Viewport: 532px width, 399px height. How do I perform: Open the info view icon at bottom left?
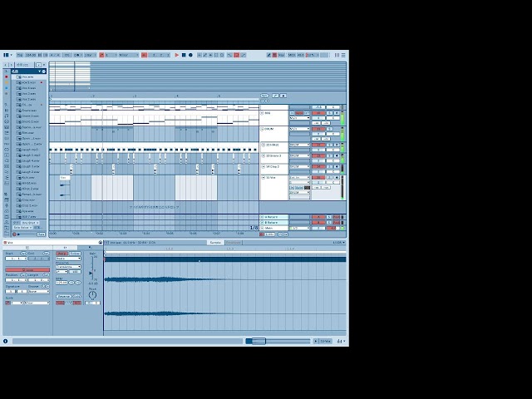click(5, 341)
